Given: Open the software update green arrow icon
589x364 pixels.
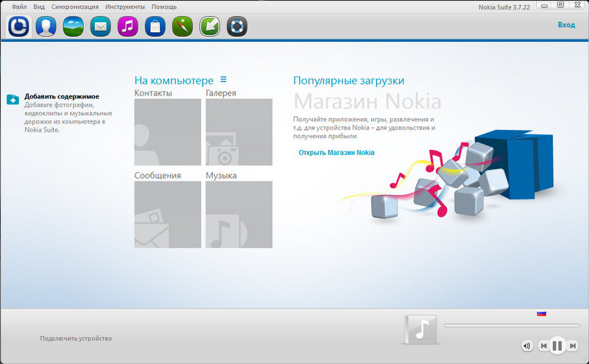Looking at the screenshot, I should (210, 26).
